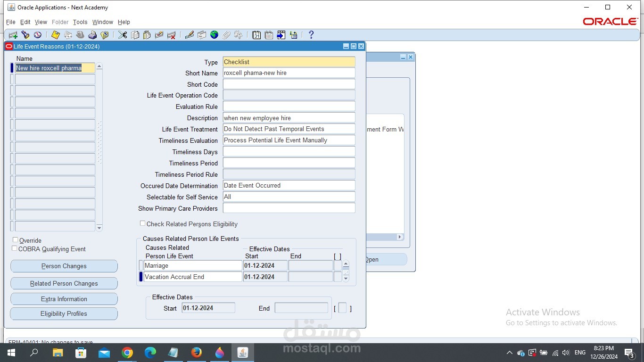The height and width of the screenshot is (362, 644).
Task: Tick the checkbox in the Marriage row
Action: [338, 265]
